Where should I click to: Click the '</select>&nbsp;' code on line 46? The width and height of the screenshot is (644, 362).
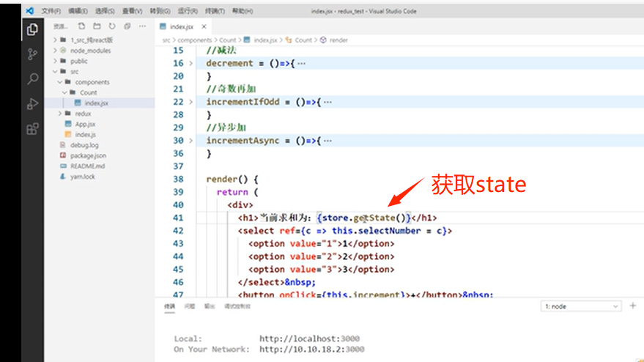pyautogui.click(x=277, y=282)
